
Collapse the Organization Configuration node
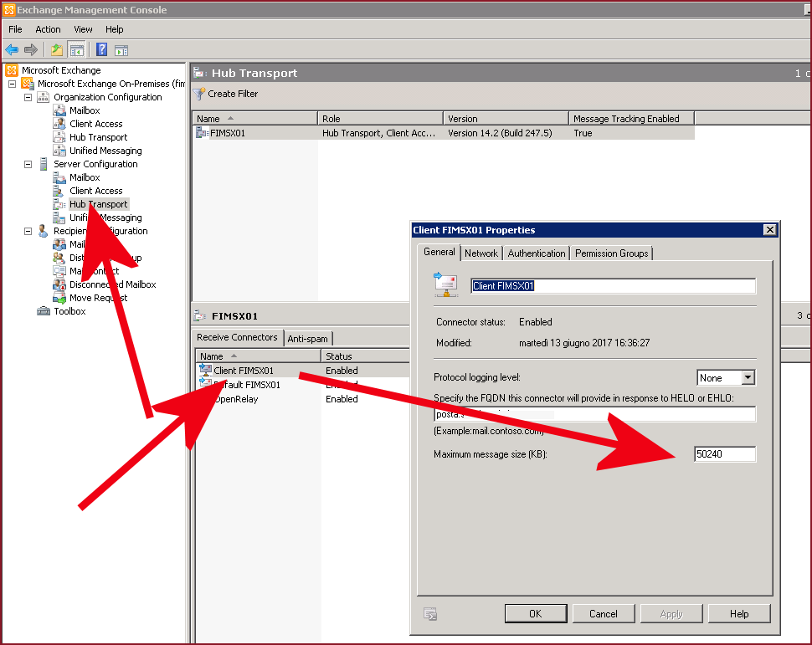point(28,97)
